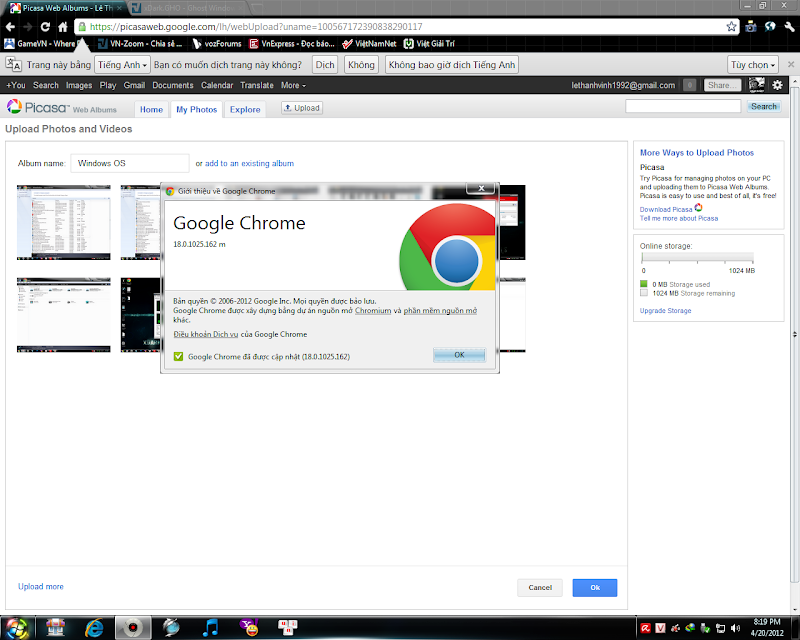The width and height of the screenshot is (800, 640).
Task: Click add to an existing album link
Action: tap(249, 163)
